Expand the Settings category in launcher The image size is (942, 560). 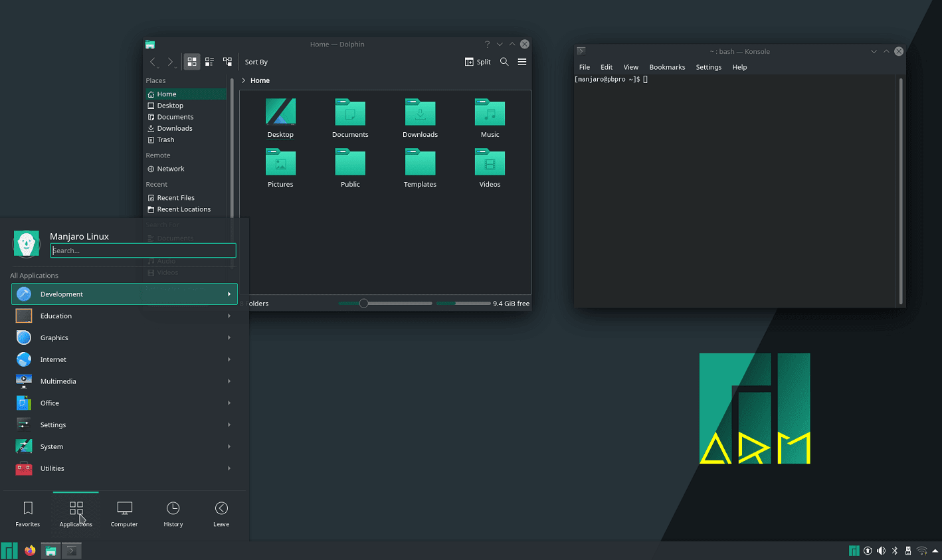coord(124,425)
